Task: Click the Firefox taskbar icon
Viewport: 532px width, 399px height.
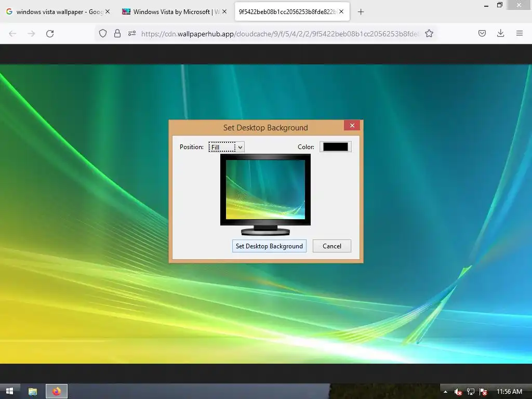Action: coord(57,392)
